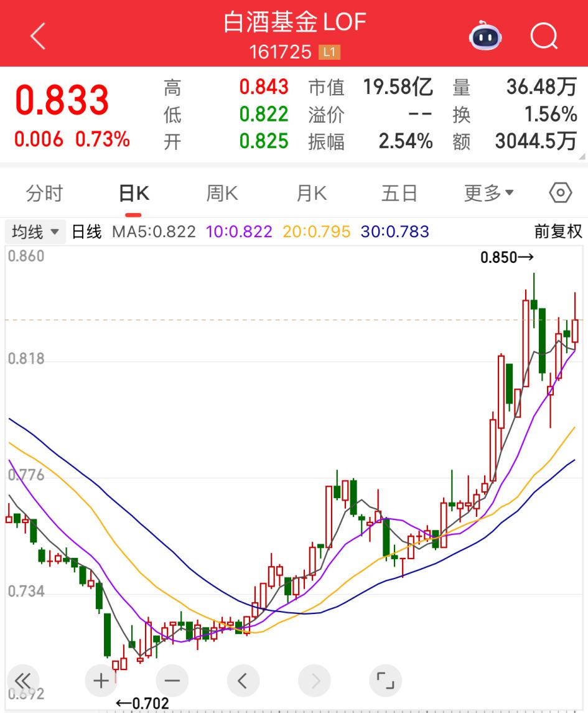Select the 周K tab
This screenshot has width=588, height=713.
point(222,194)
